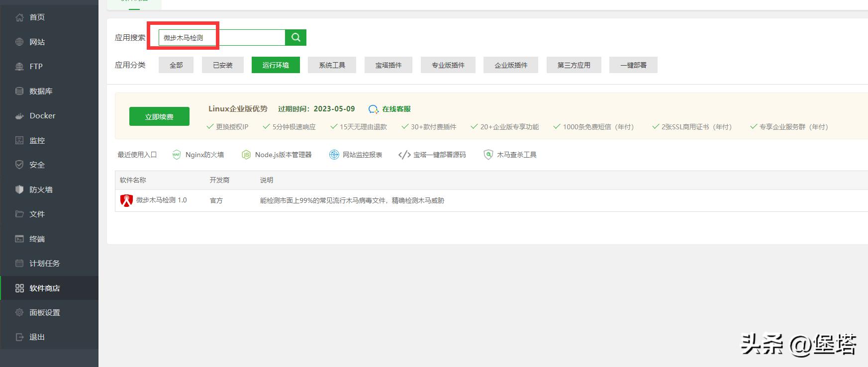Image resolution: width=868 pixels, height=367 pixels.
Task: Click the green search magnifier button
Action: (295, 37)
